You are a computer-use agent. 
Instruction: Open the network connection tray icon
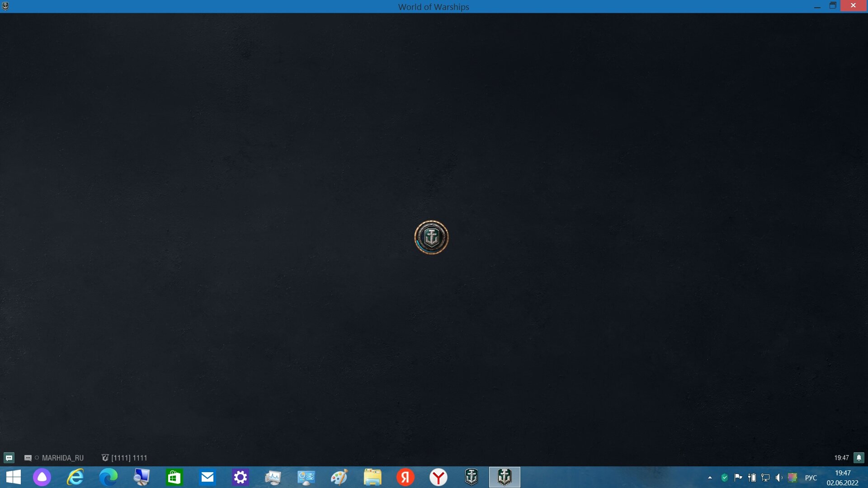point(765,478)
